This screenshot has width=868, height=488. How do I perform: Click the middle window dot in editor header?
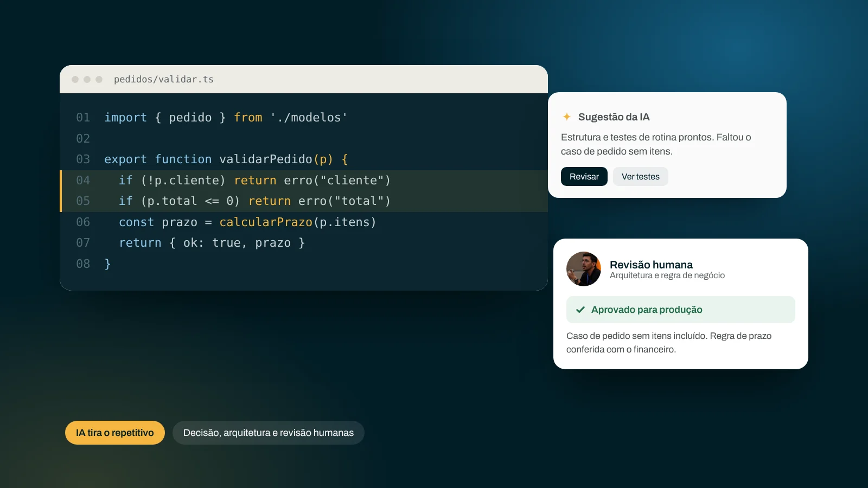87,79
